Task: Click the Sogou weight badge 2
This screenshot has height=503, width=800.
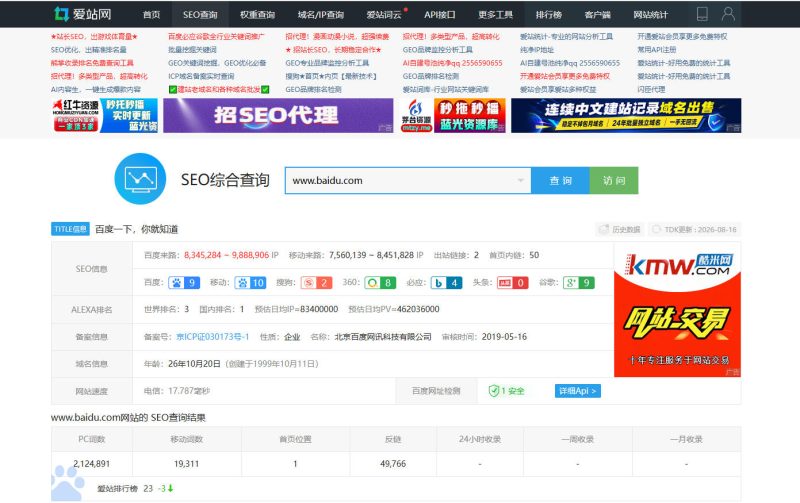Action: (x=316, y=283)
